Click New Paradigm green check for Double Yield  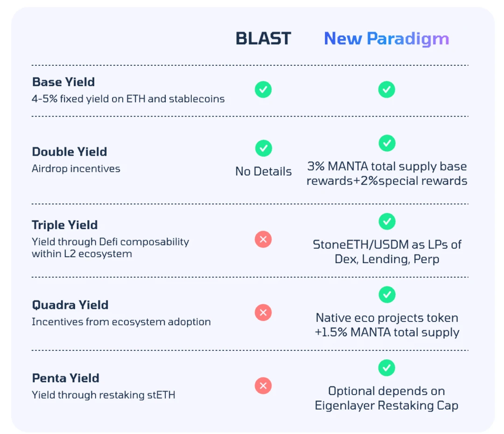[x=386, y=143]
